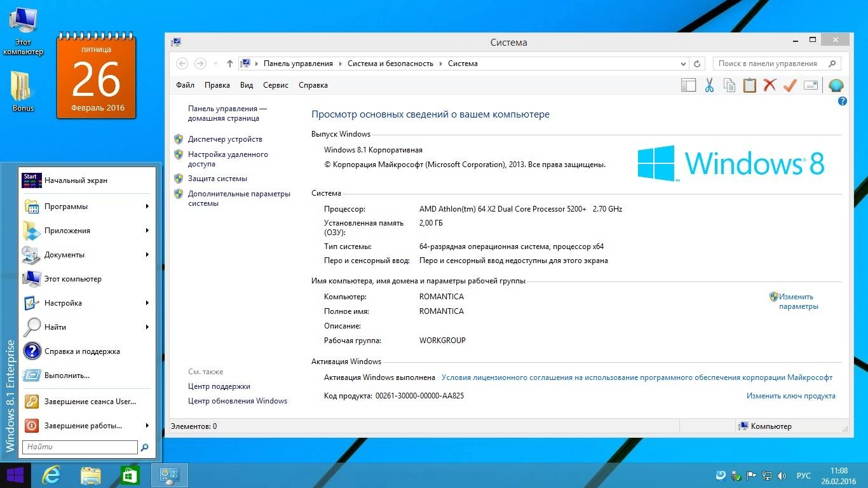Screen dimensions: 868x488
Task: Click the Найти start menu search field
Action: coord(80,447)
